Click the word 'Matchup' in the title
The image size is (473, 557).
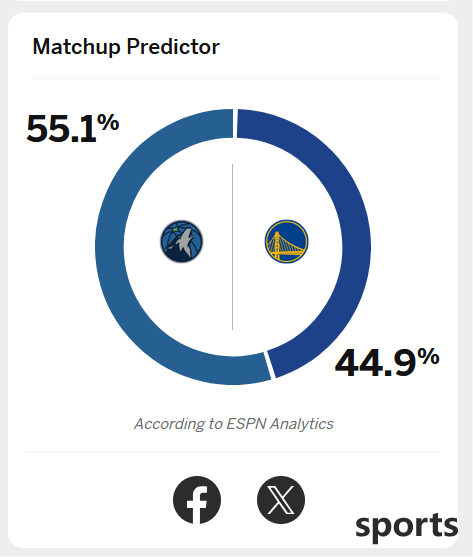tap(76, 47)
